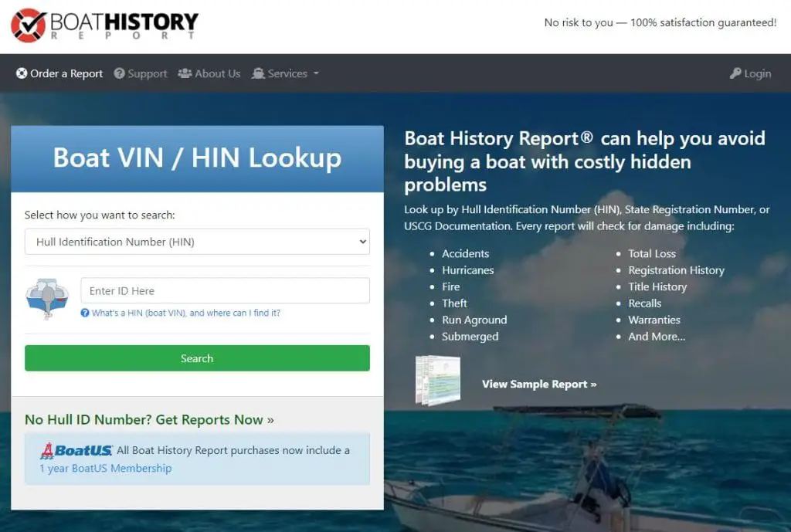Open the Support page
The width and height of the screenshot is (791, 532).
click(141, 73)
